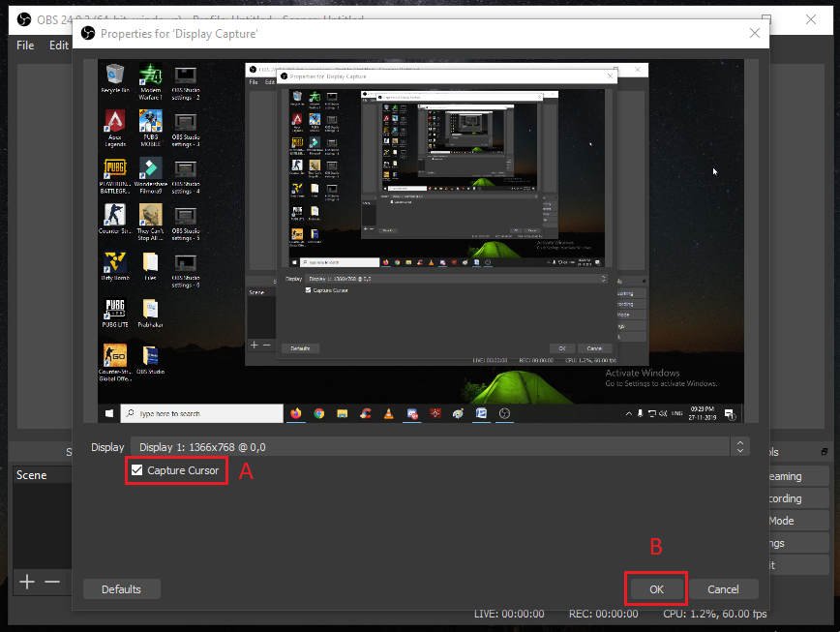
Task: Open the Display selection dropdown
Action: 740,446
